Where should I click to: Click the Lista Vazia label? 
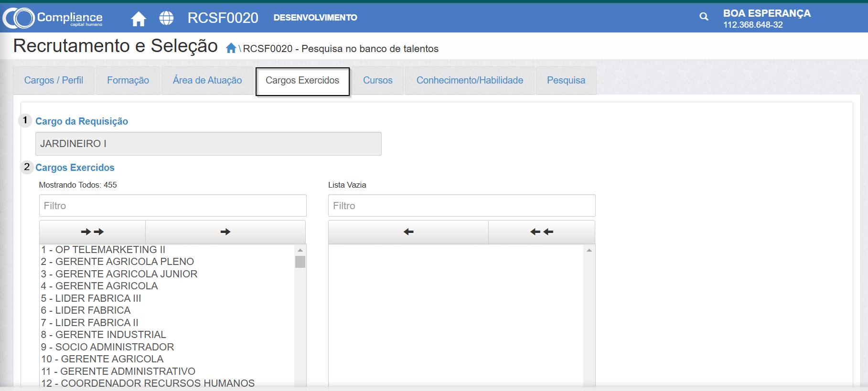tap(347, 185)
